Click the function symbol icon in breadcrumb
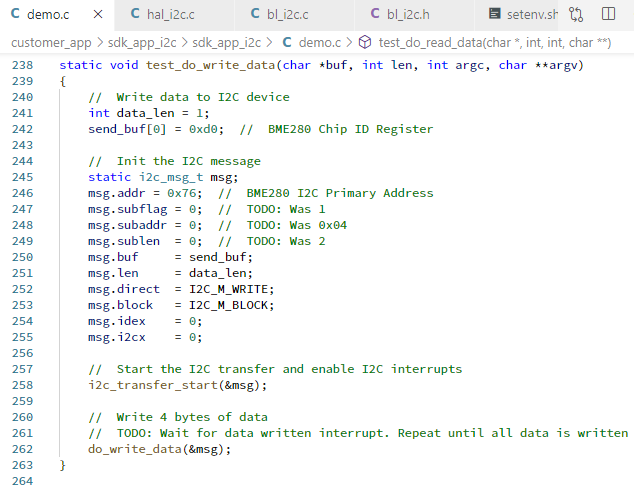This screenshot has width=634, height=488. 365,42
